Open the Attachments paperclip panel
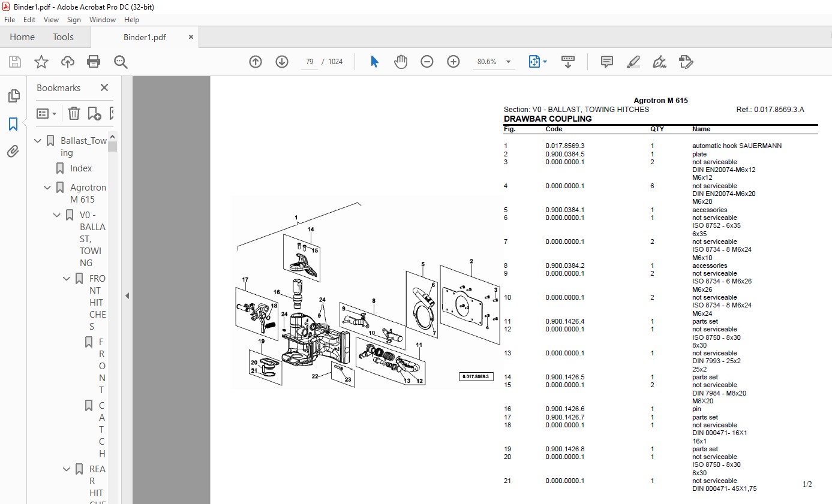This screenshot has width=832, height=504. point(13,152)
